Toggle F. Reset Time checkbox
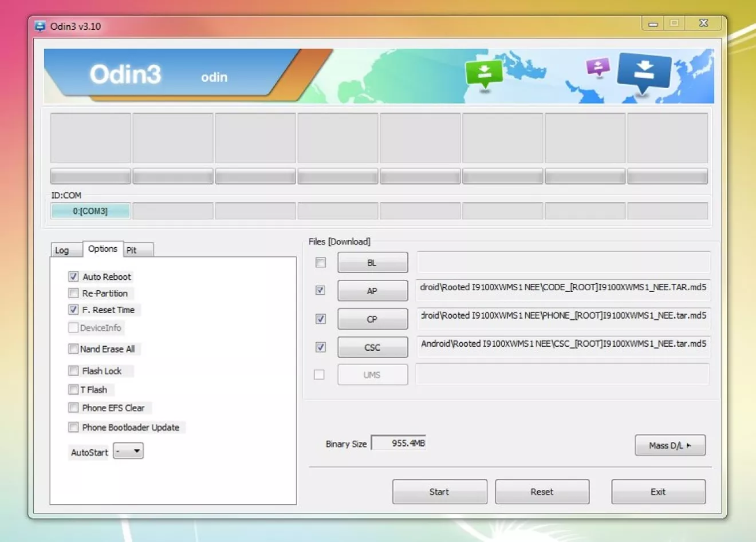This screenshot has width=756, height=542. [73, 310]
